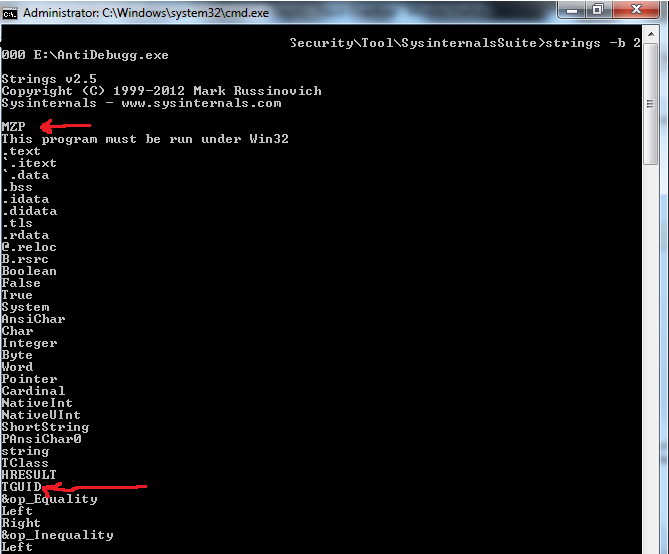The height and width of the screenshot is (554, 669).
Task: Click the 'TClass' string
Action: 25,463
